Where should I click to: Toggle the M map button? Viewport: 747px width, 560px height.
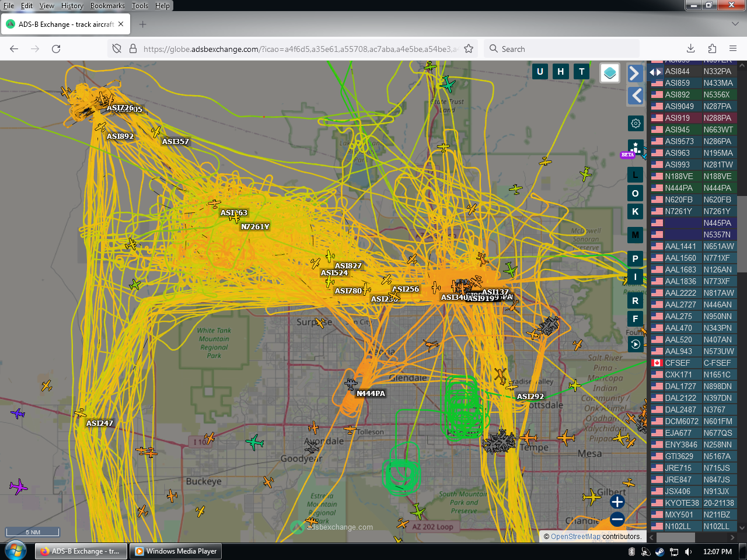[636, 235]
